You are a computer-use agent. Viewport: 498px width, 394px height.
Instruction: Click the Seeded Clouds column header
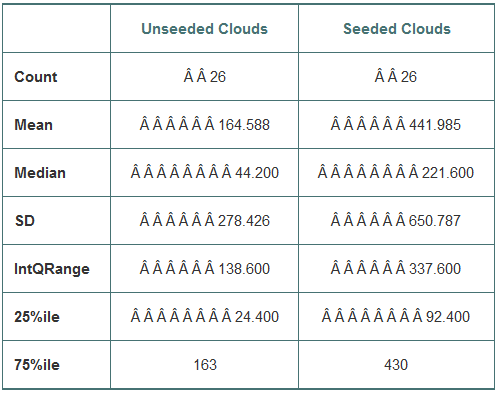click(x=397, y=29)
